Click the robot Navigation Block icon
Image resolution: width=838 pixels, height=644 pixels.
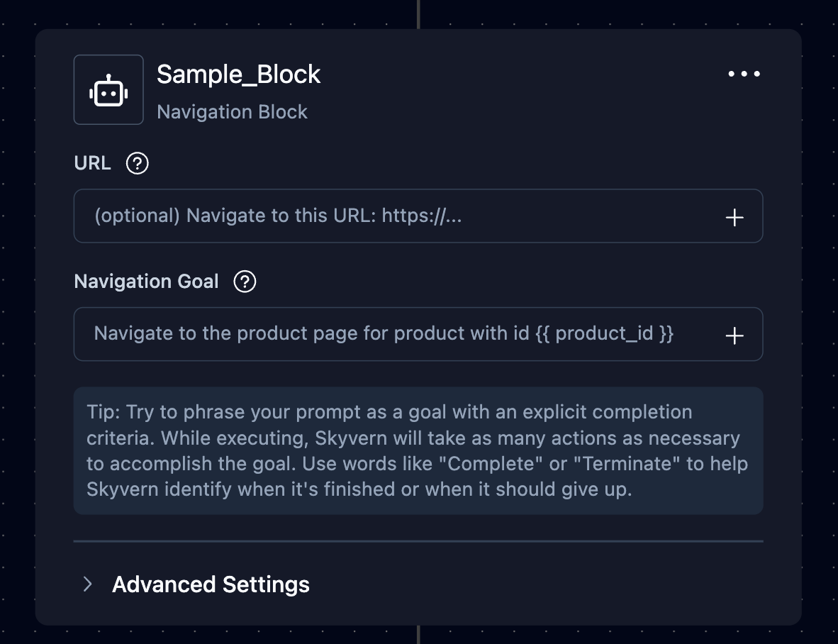click(x=108, y=90)
